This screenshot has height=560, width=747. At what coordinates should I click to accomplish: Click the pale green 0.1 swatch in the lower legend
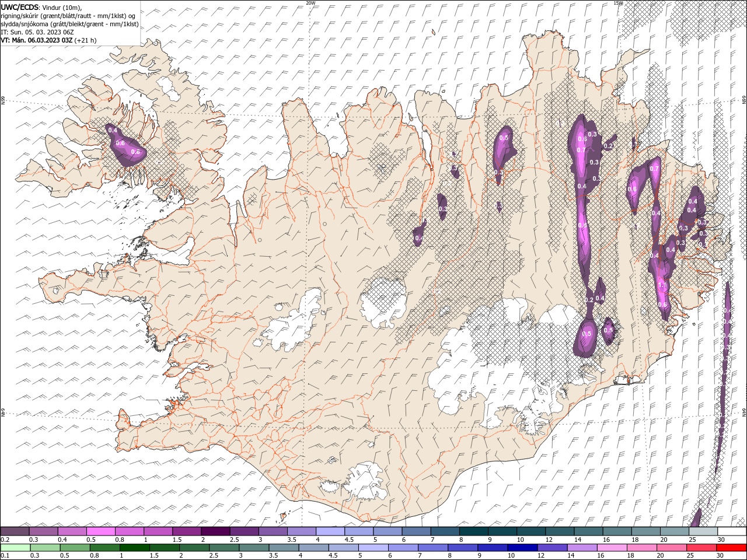[15, 548]
